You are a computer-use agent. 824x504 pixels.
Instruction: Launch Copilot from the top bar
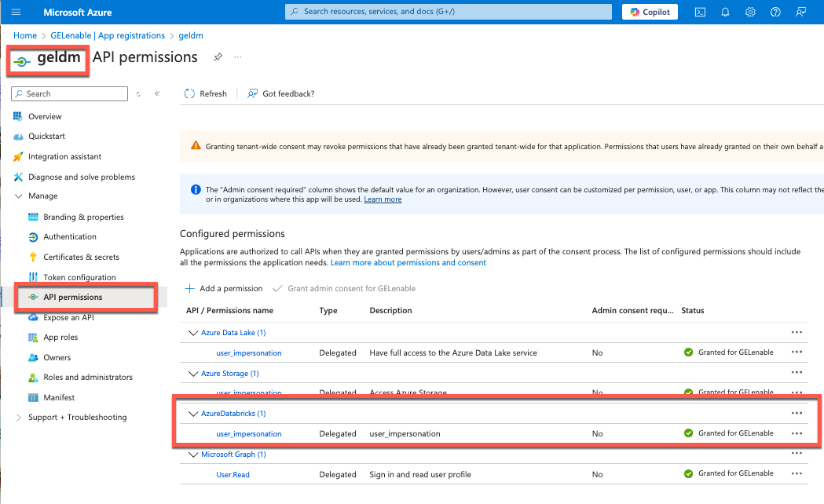pos(650,12)
